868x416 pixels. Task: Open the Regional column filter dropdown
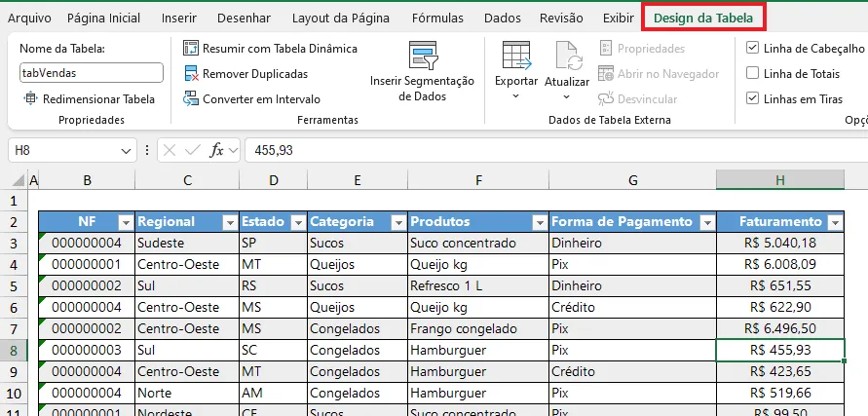[230, 223]
